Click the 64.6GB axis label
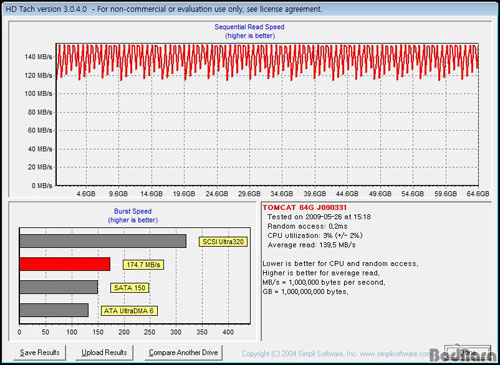Screen dimensions: 500x365 coord(478,194)
